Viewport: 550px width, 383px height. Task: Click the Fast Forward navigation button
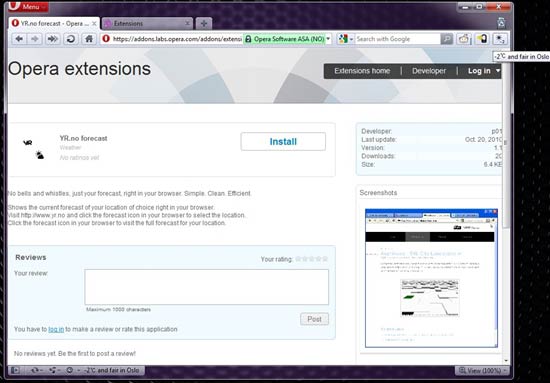[53, 39]
